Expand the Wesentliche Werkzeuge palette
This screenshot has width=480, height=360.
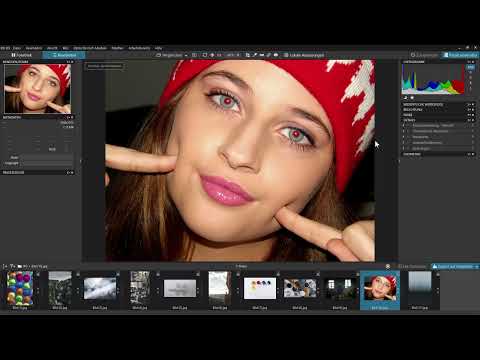tap(438, 104)
